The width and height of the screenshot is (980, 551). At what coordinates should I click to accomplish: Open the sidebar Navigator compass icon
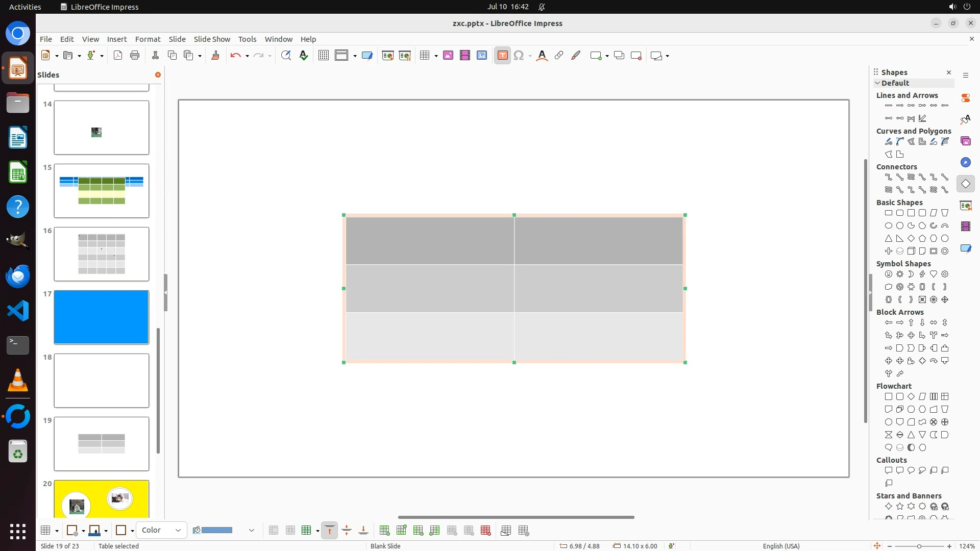965,162
